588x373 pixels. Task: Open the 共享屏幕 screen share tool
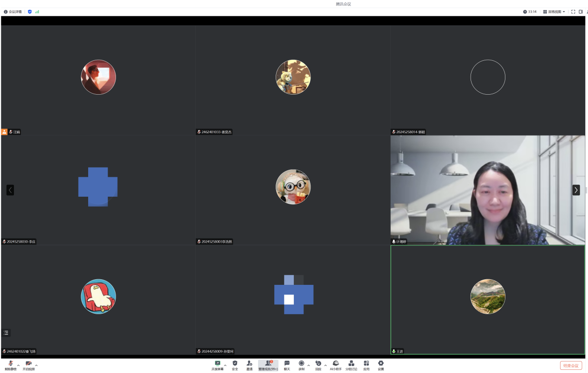217,365
